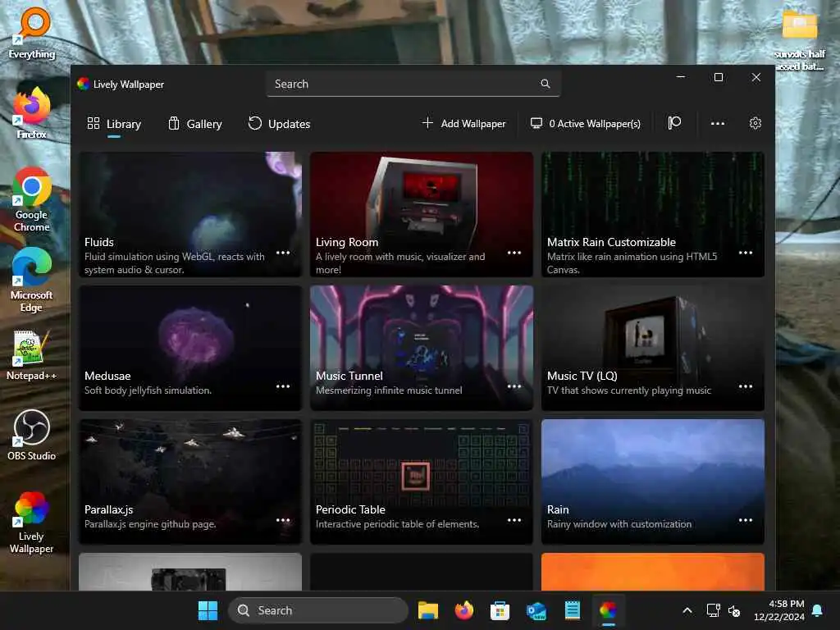The image size is (840, 630).
Task: Open the options menu for Rain
Action: click(746, 520)
